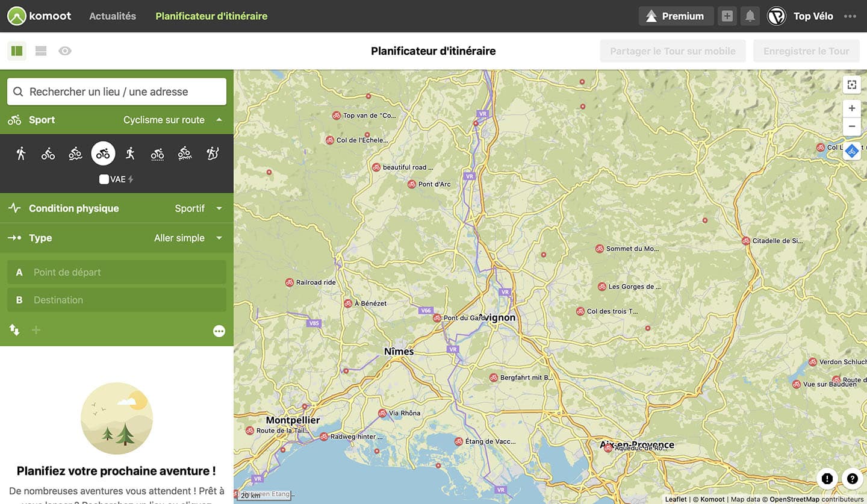This screenshot has height=504, width=867.
Task: Click the exclamation report button
Action: pos(827,479)
